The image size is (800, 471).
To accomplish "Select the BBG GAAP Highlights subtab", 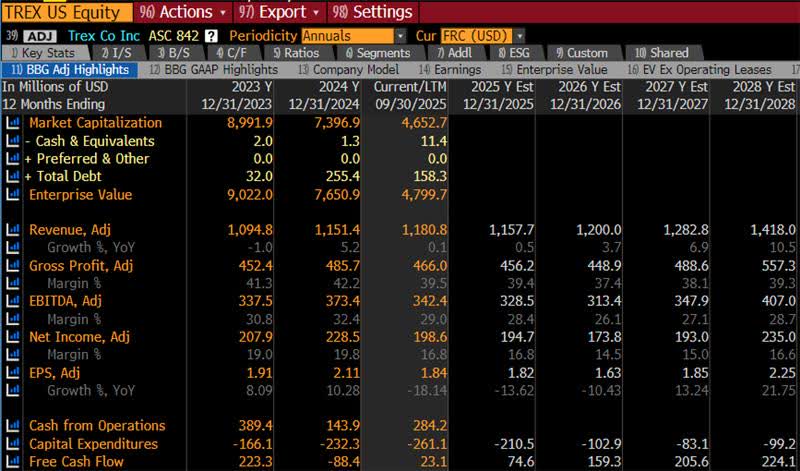I will [x=214, y=69].
